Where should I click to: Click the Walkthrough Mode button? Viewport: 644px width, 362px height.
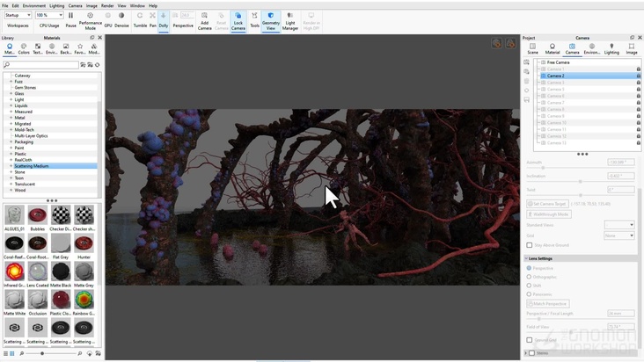click(549, 214)
